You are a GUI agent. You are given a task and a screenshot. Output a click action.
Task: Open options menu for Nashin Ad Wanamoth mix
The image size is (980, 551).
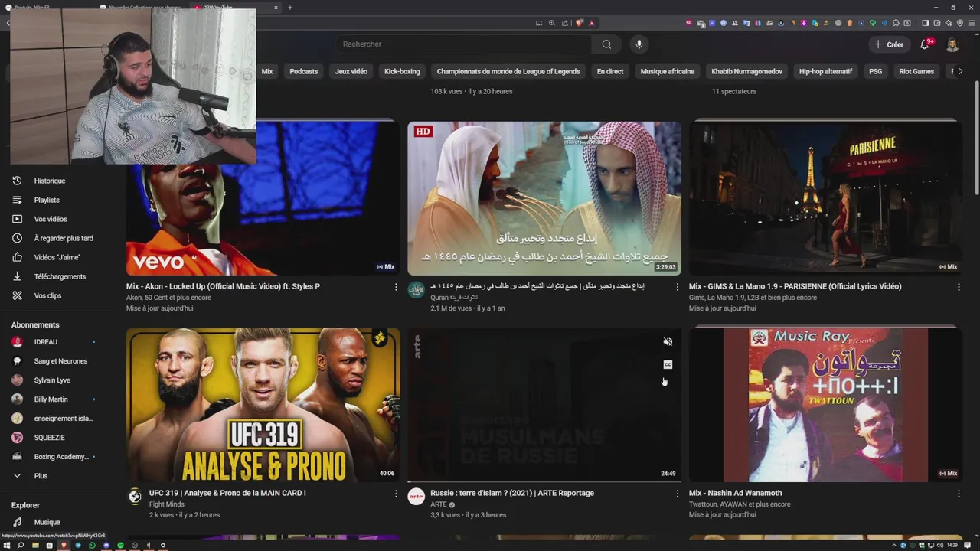click(959, 494)
